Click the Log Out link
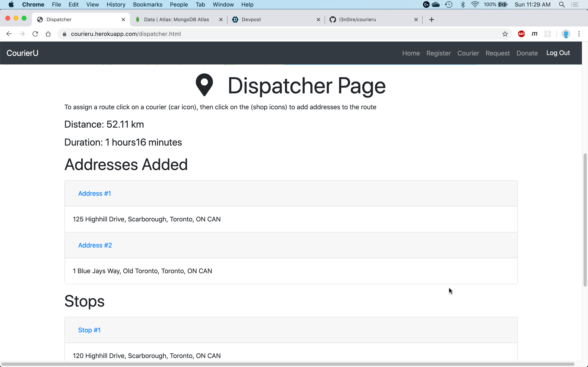 tap(558, 53)
